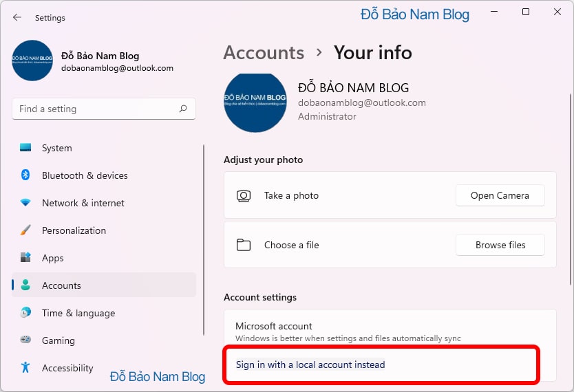
Task: Open Bluetooth & devices settings
Action: [x=104, y=175]
